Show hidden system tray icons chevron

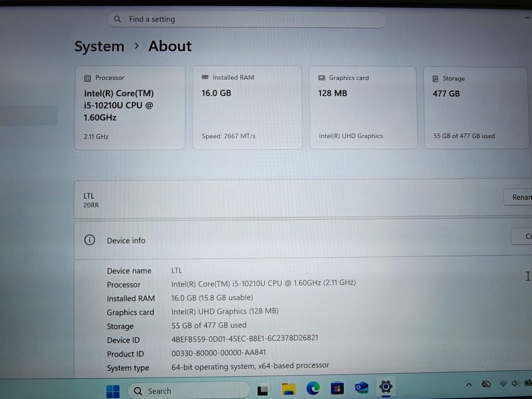469,384
